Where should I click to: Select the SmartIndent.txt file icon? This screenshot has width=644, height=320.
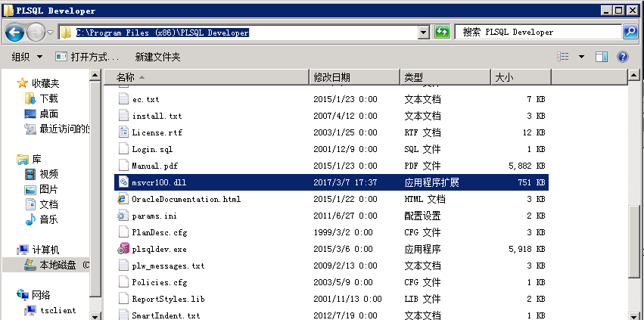pos(123,315)
